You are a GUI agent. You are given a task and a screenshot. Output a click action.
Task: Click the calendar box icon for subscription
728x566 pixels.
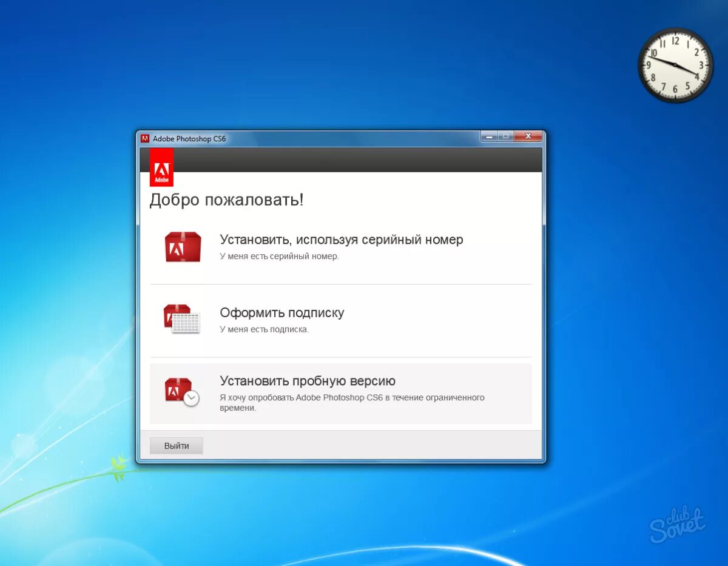(181, 319)
